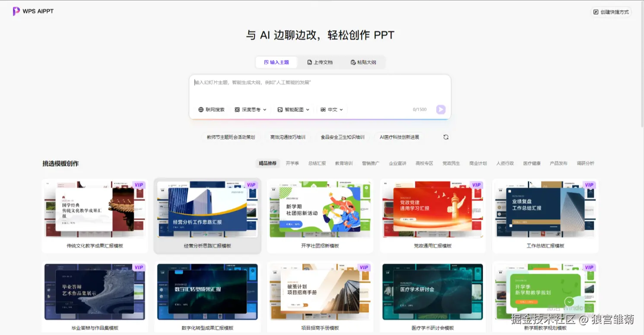Click the WPS AIPPT logo
This screenshot has width=644, height=335.
coord(33,11)
